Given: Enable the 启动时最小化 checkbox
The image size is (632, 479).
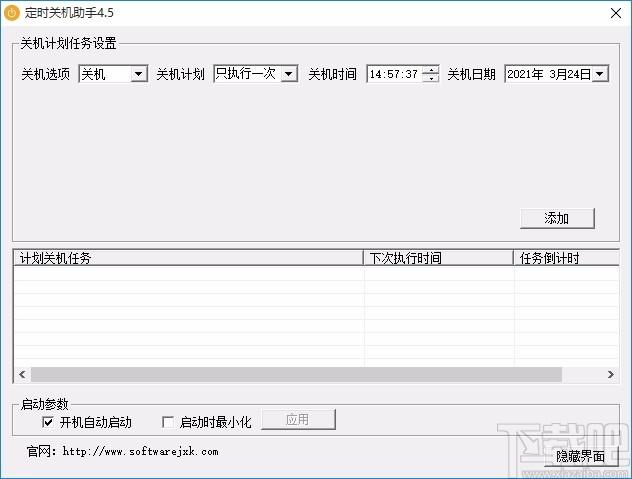Looking at the screenshot, I should click(x=168, y=423).
